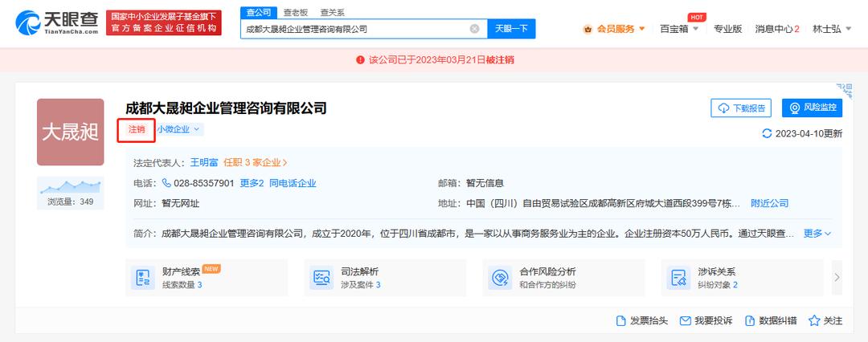868x342 pixels.
Task: Click 数据纠错 icon link
Action: (771, 320)
